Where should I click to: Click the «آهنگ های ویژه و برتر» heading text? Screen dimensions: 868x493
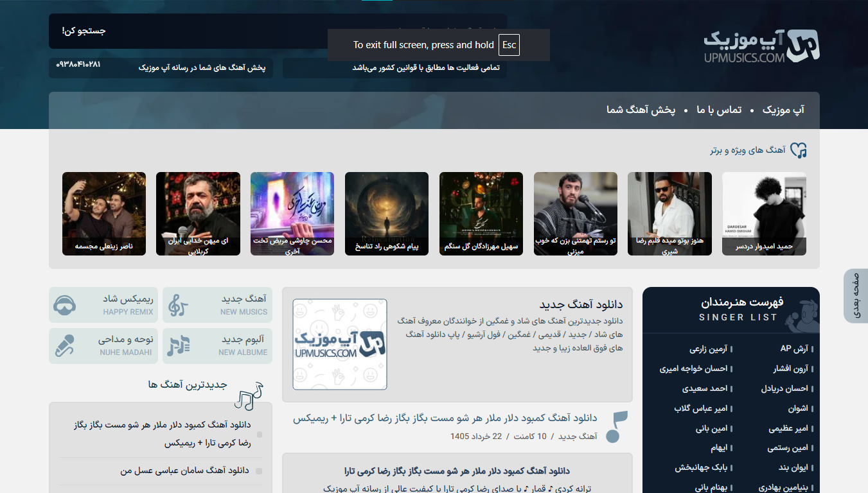[x=748, y=150]
